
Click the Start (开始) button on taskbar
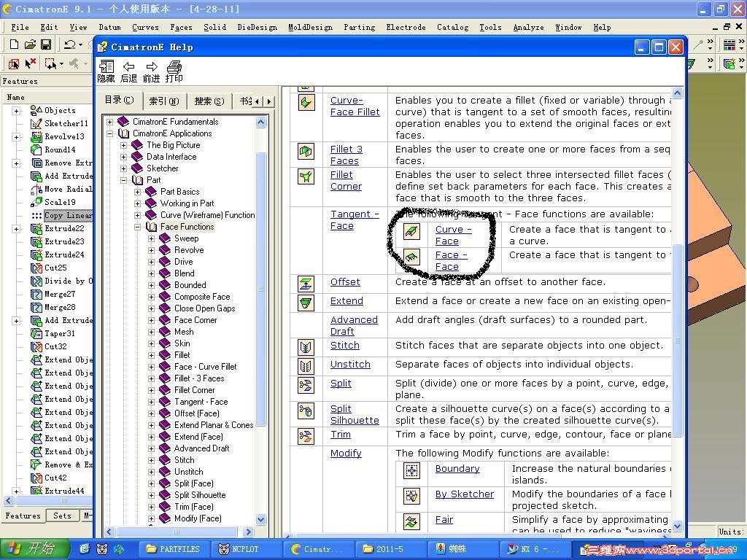coord(33,549)
